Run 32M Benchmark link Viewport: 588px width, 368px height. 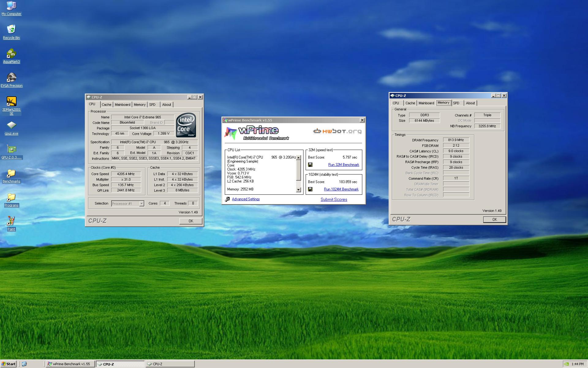344,165
